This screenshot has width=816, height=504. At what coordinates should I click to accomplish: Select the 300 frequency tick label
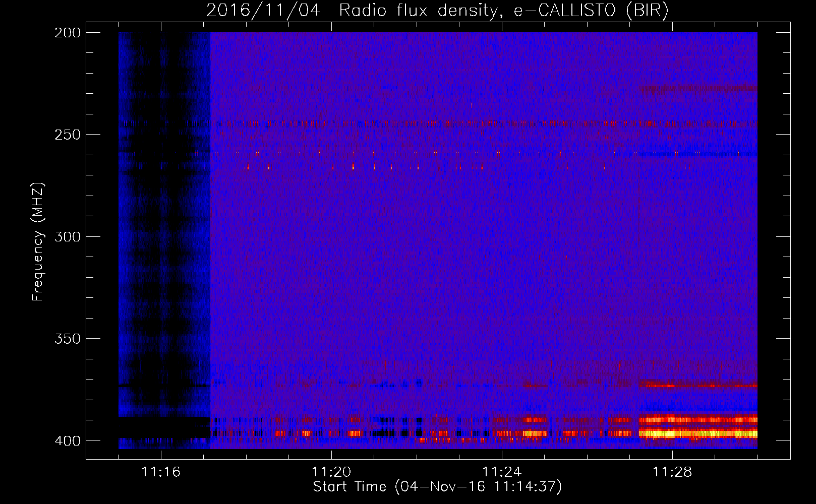click(x=68, y=236)
